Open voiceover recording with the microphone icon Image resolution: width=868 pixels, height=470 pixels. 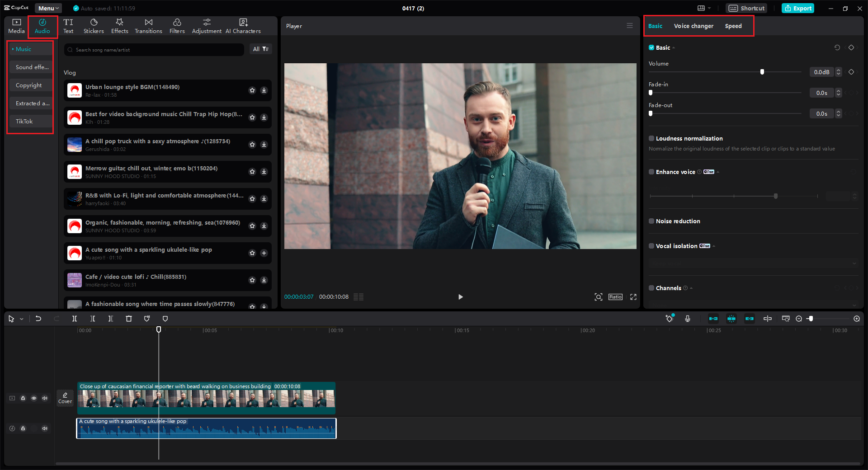pyautogui.click(x=688, y=319)
